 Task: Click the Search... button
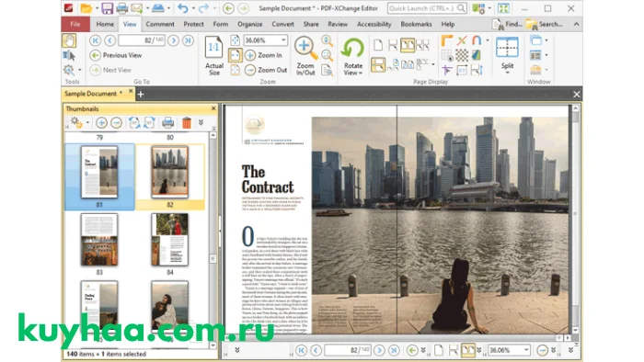(x=545, y=24)
